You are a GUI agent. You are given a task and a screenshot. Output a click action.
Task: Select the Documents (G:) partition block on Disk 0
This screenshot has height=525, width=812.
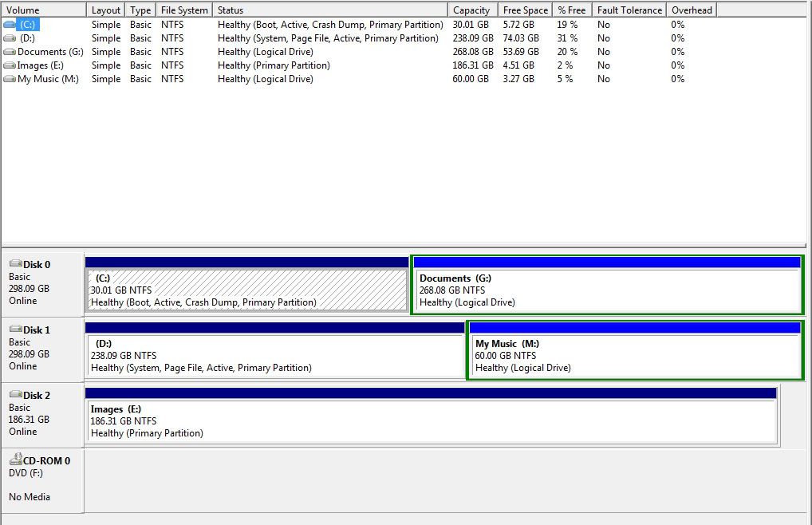click(607, 284)
